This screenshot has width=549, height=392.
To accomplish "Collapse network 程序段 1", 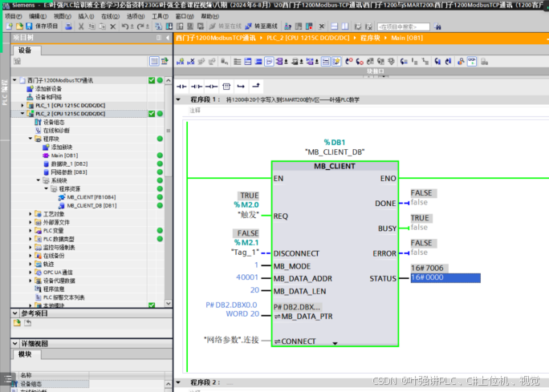I will coord(178,100).
